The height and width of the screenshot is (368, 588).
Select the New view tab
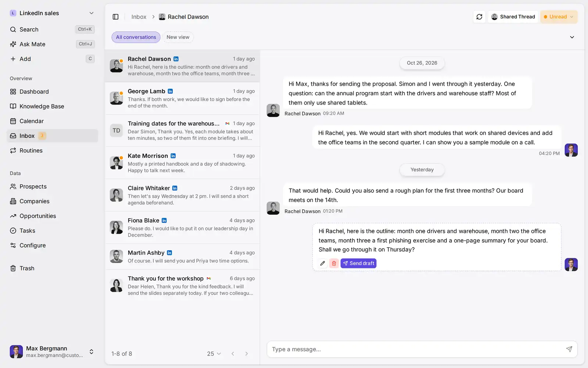pyautogui.click(x=178, y=37)
